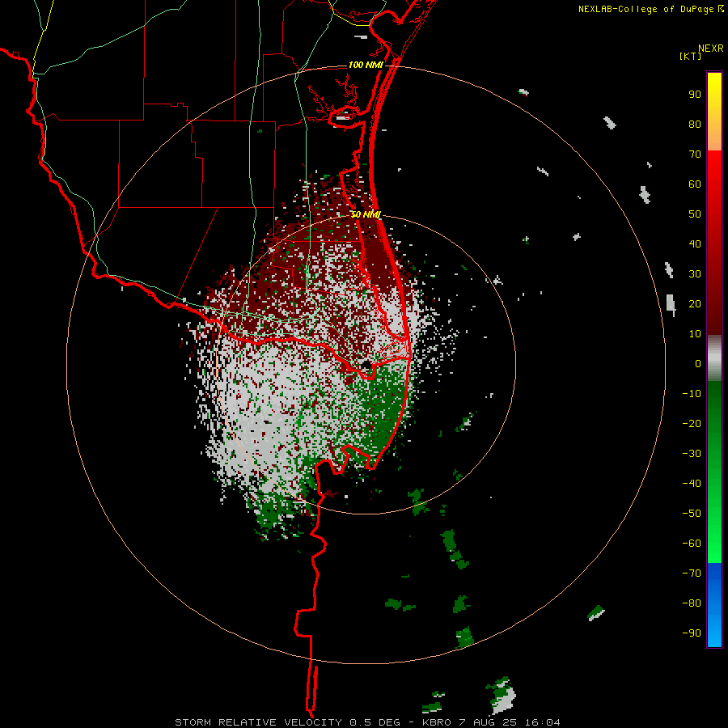Click the -70 knot scale label
The image size is (728, 728).
[x=692, y=573]
